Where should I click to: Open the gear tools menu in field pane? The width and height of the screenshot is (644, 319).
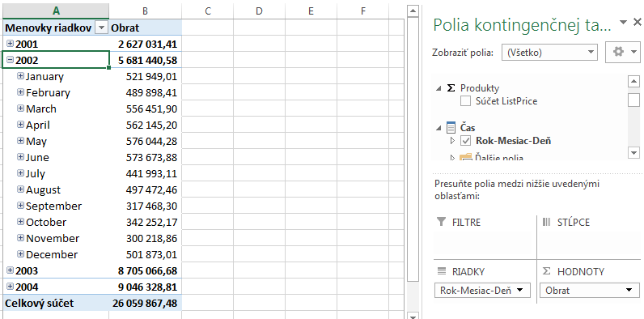(x=623, y=52)
